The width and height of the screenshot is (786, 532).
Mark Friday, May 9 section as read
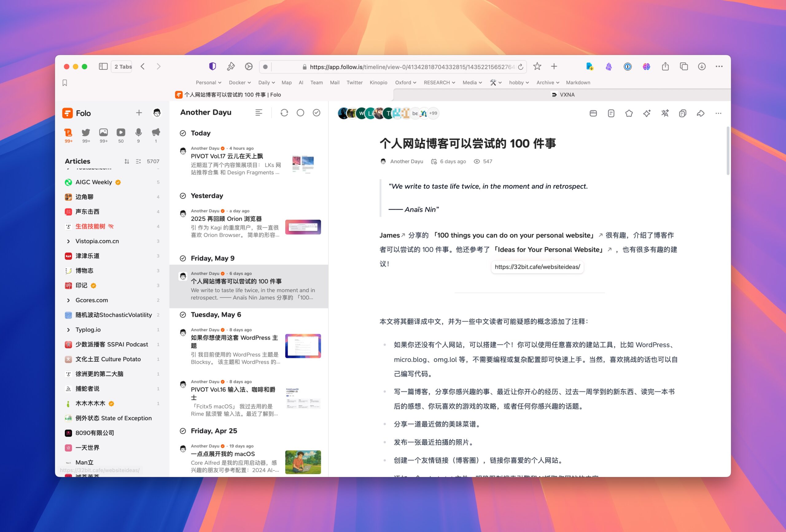click(183, 258)
